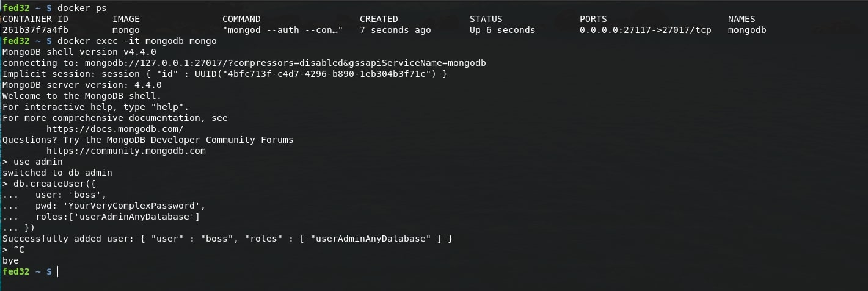The image size is (868, 291).
Task: Click the IMAGE column header
Action: pos(126,19)
